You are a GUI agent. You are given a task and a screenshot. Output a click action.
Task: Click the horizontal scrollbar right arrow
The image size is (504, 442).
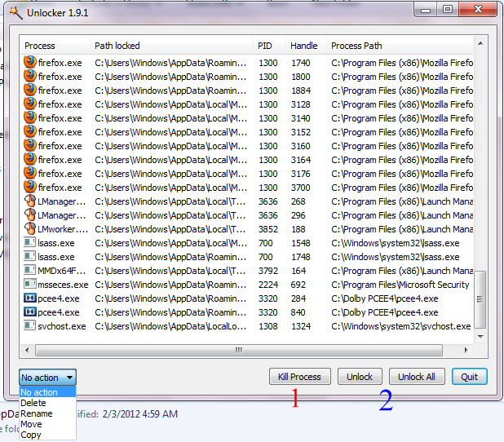(x=466, y=350)
